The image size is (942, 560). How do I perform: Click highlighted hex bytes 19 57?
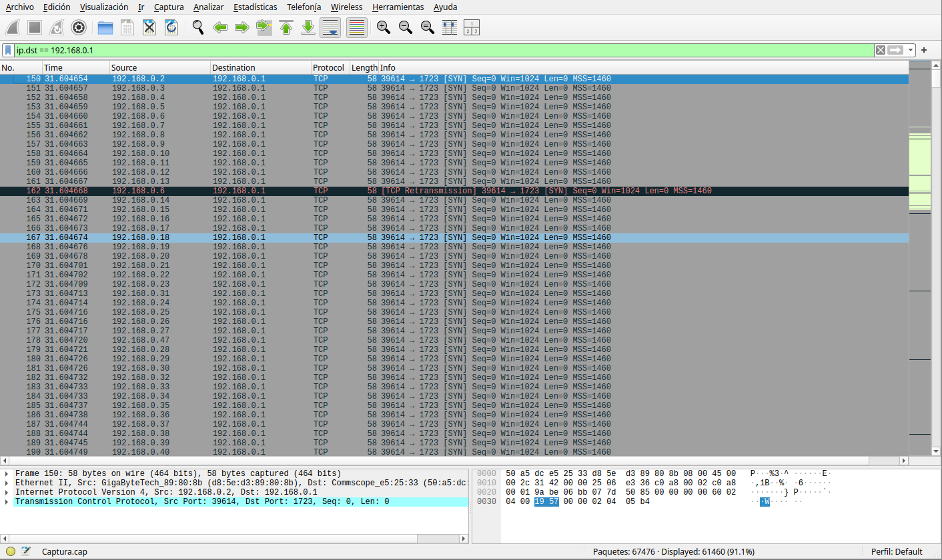[546, 501]
